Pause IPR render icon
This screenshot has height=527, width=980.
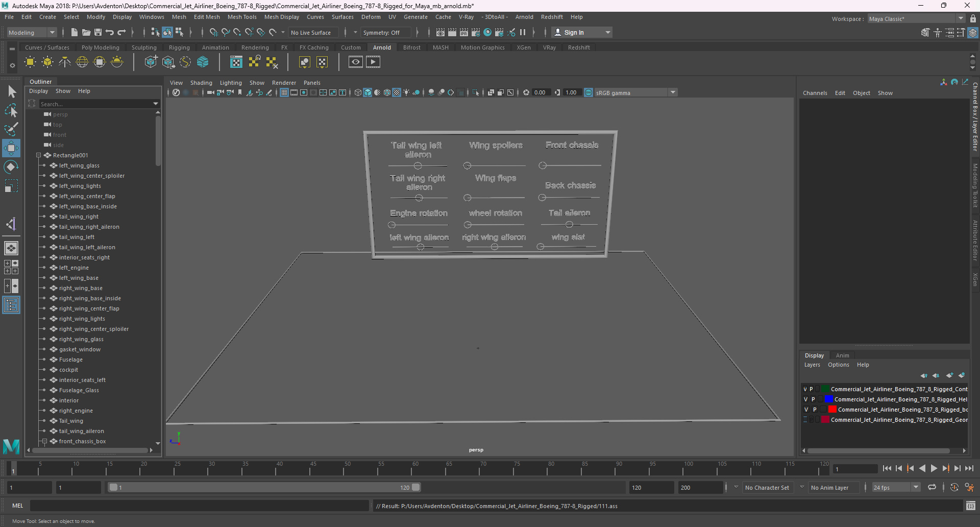coord(523,32)
